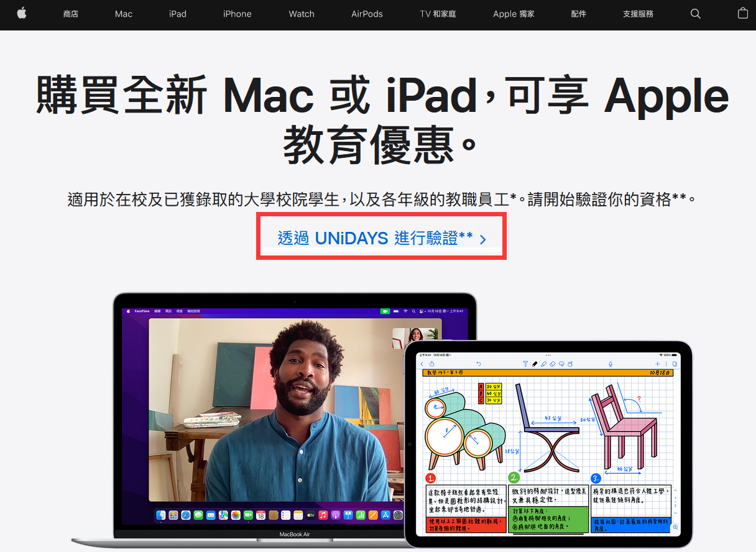Click the Music app icon in MacBook dock
The width and height of the screenshot is (756, 552).
pyautogui.click(x=323, y=515)
